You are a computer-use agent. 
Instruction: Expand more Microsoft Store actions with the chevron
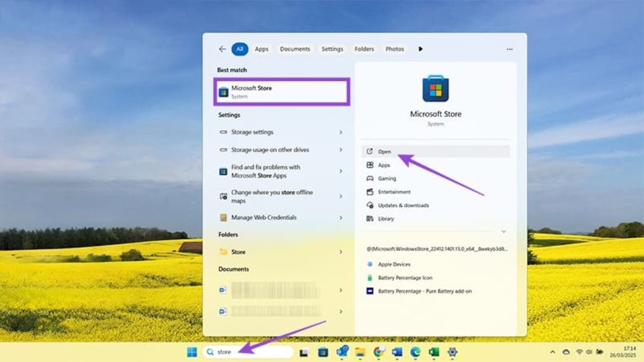coord(504,231)
